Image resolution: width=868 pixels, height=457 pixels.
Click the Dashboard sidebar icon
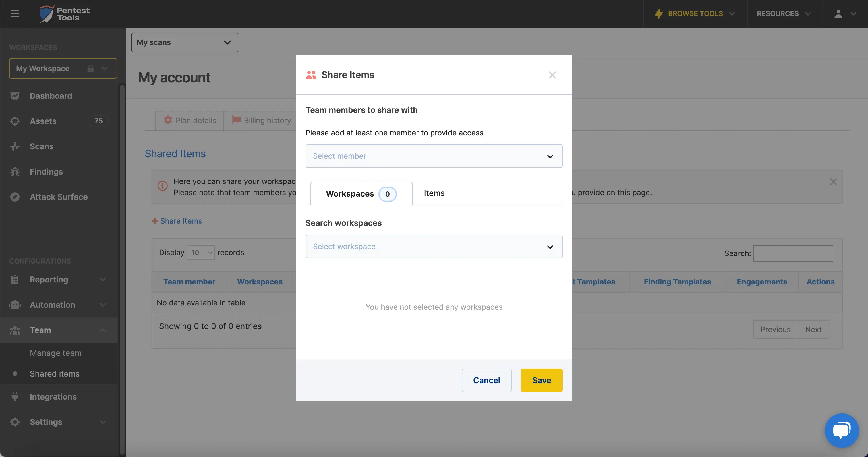(x=15, y=96)
